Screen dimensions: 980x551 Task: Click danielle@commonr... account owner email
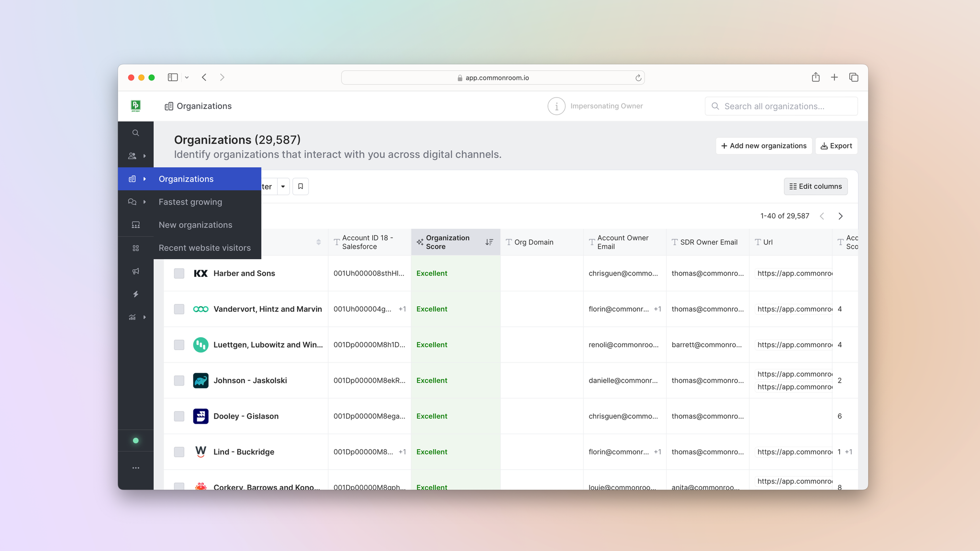[x=623, y=380]
